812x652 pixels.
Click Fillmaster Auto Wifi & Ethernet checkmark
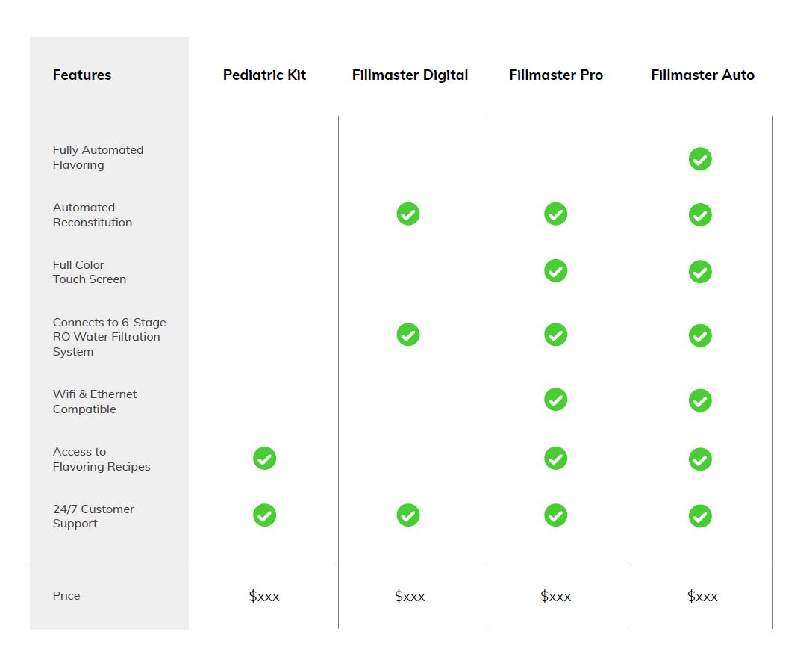[x=700, y=400]
